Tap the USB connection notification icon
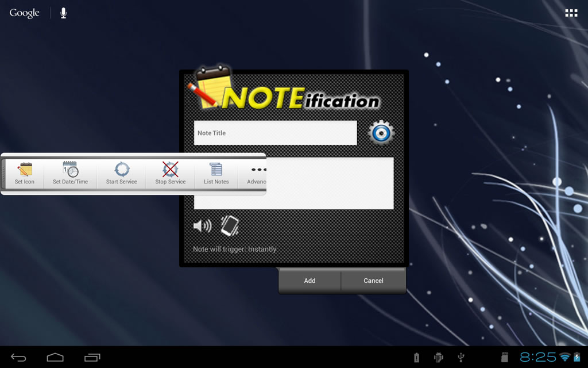 (x=461, y=358)
